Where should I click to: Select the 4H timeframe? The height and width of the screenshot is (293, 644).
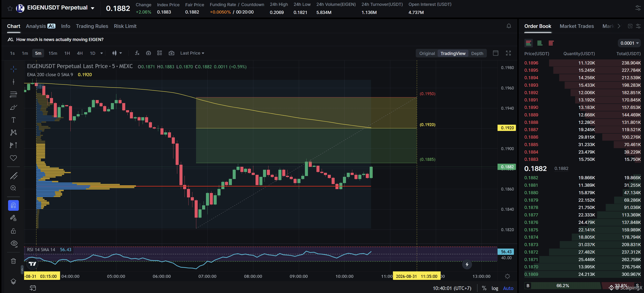pyautogui.click(x=80, y=53)
